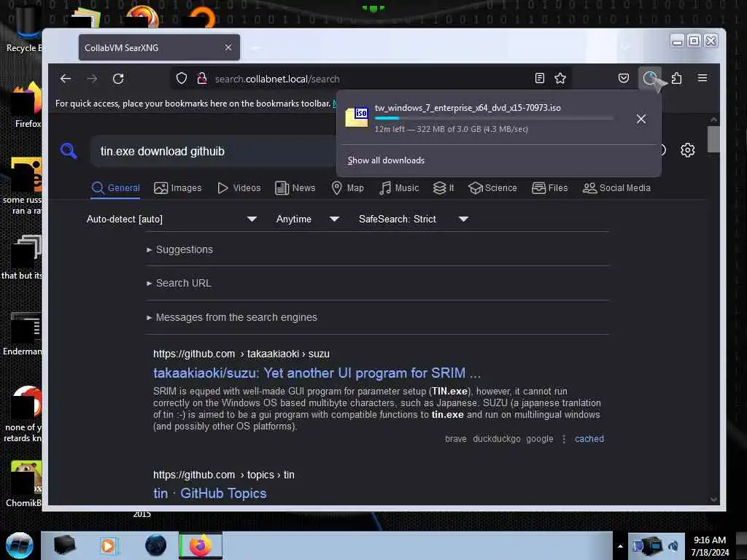Reload the page with the refresh icon
The width and height of the screenshot is (747, 560).
pyautogui.click(x=118, y=79)
